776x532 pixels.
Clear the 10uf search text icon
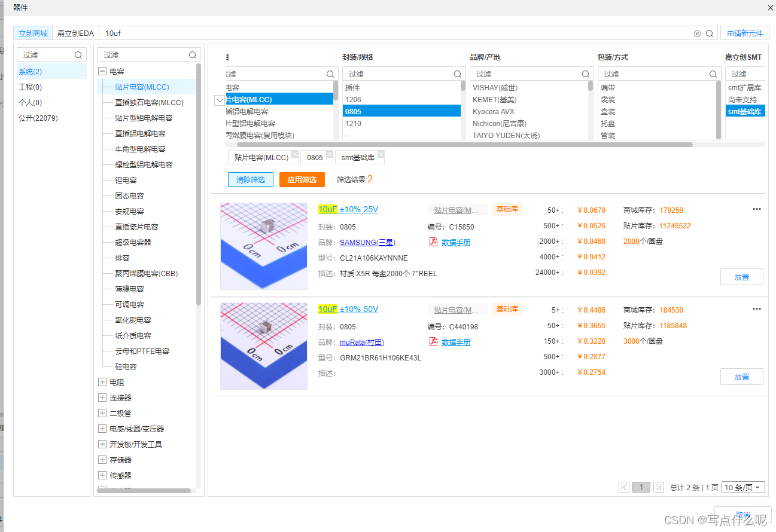[697, 33]
